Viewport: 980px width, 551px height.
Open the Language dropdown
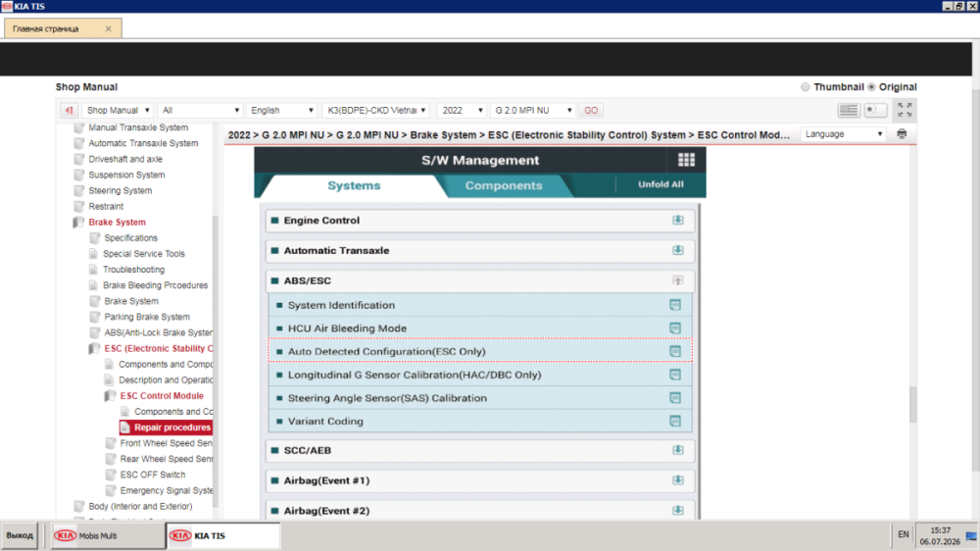[843, 134]
